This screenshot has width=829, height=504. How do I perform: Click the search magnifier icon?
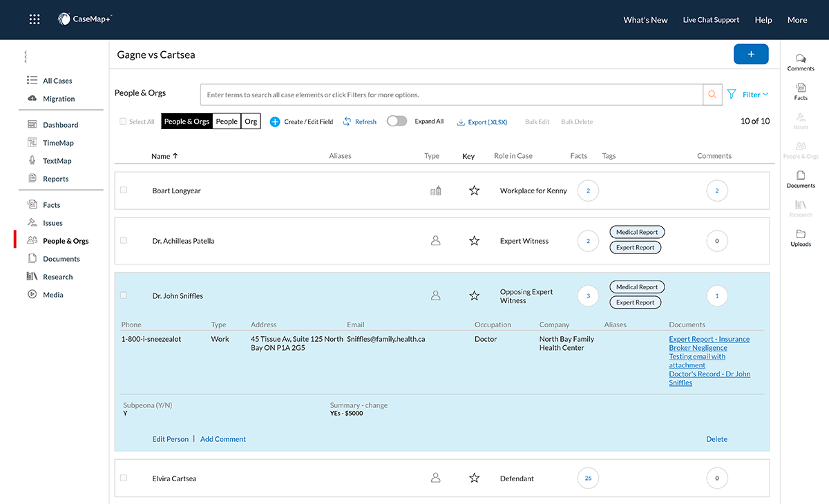pyautogui.click(x=712, y=94)
